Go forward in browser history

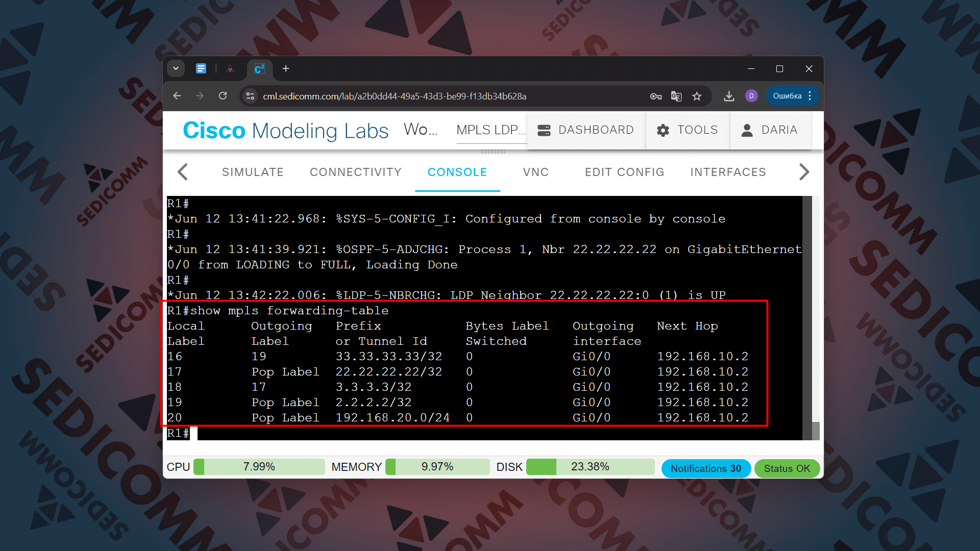pos(200,96)
